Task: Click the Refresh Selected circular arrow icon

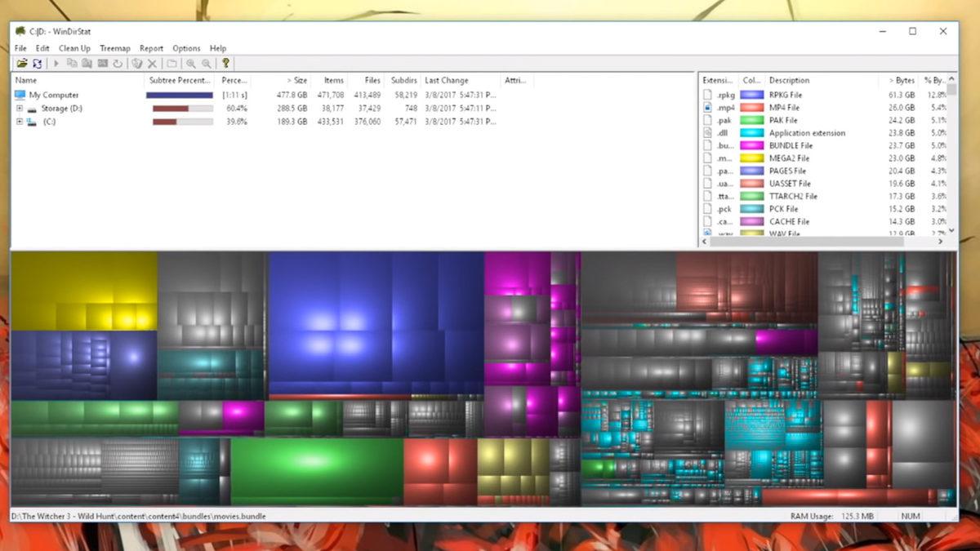Action: click(118, 64)
